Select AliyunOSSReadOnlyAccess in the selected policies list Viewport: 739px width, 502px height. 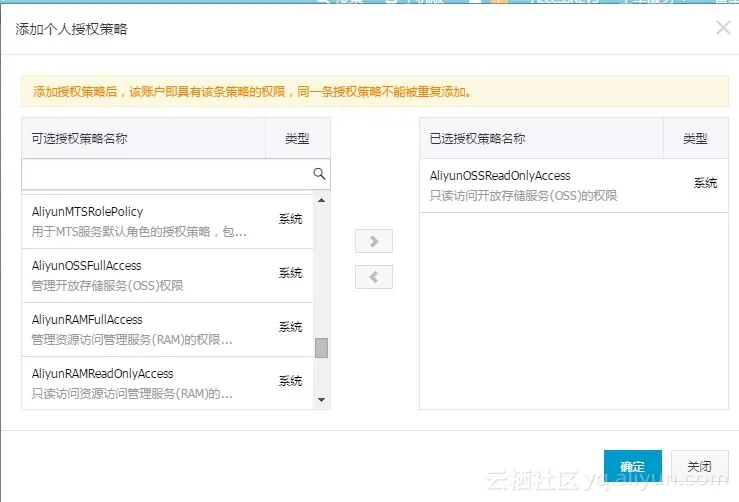(x=574, y=185)
